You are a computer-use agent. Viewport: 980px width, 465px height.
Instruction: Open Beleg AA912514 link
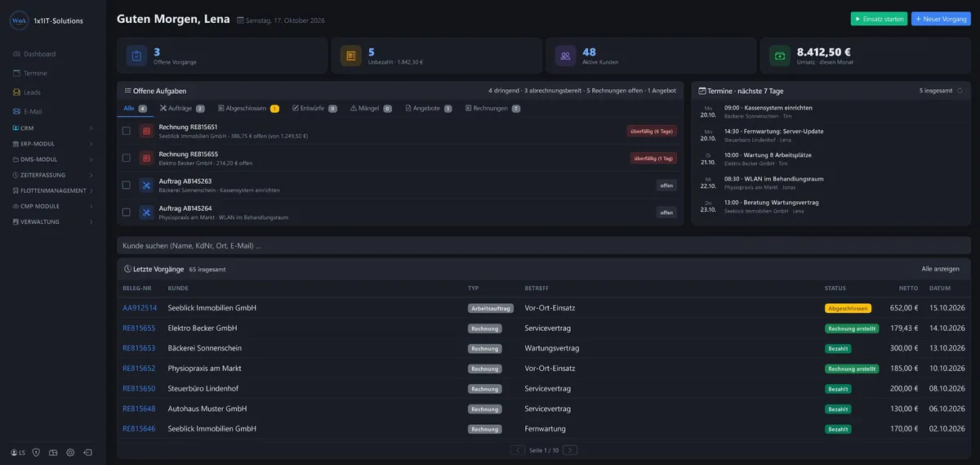point(140,308)
